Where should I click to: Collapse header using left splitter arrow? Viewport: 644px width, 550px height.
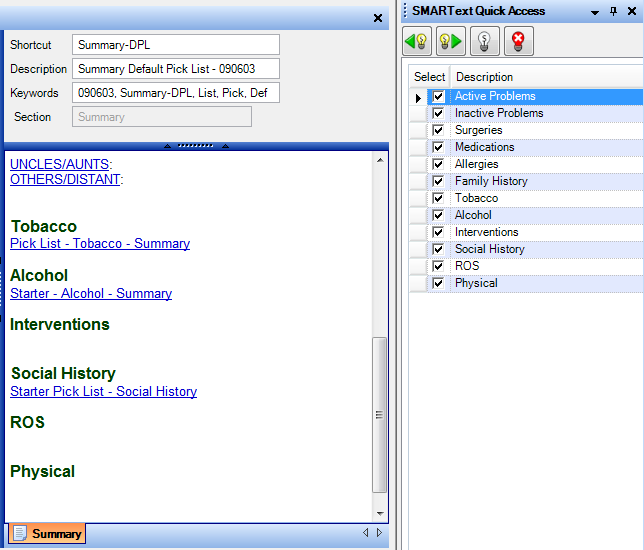[167, 146]
